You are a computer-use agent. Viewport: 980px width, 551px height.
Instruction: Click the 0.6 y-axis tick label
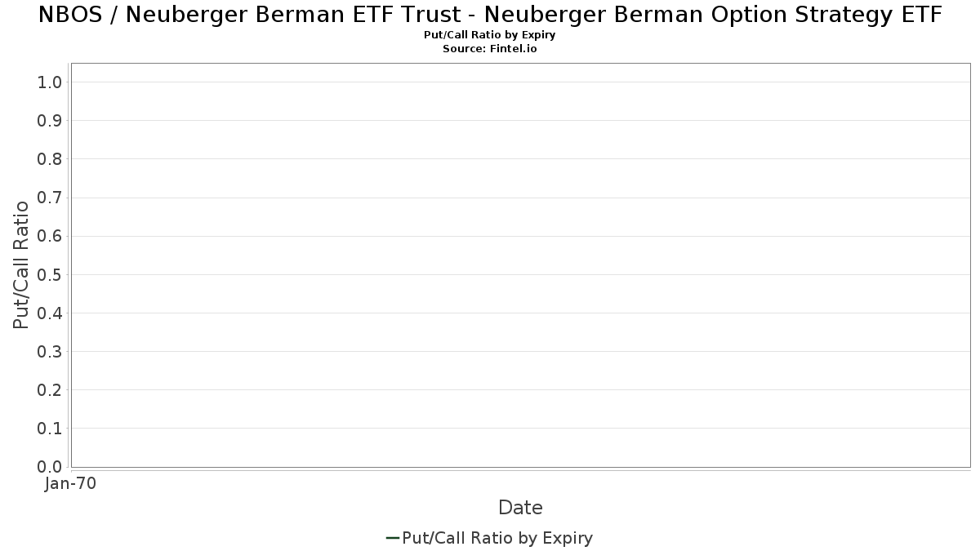click(x=50, y=236)
